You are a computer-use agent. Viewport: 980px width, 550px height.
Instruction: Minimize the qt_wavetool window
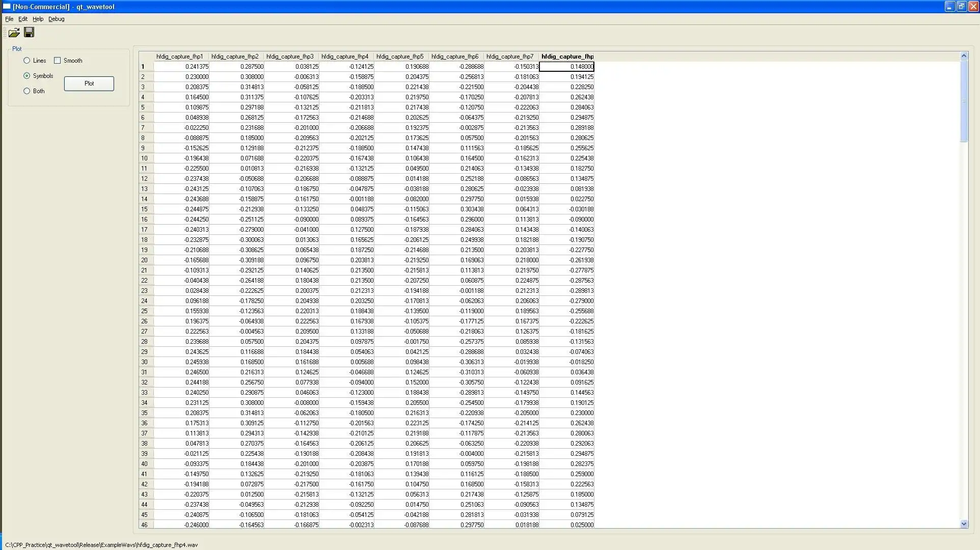coord(949,7)
